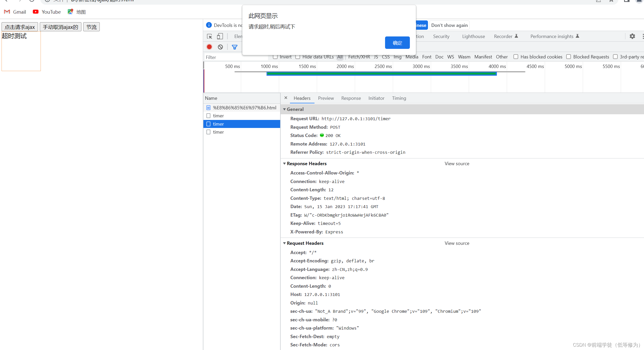Click the 手动取消ajax的 button

60,27
